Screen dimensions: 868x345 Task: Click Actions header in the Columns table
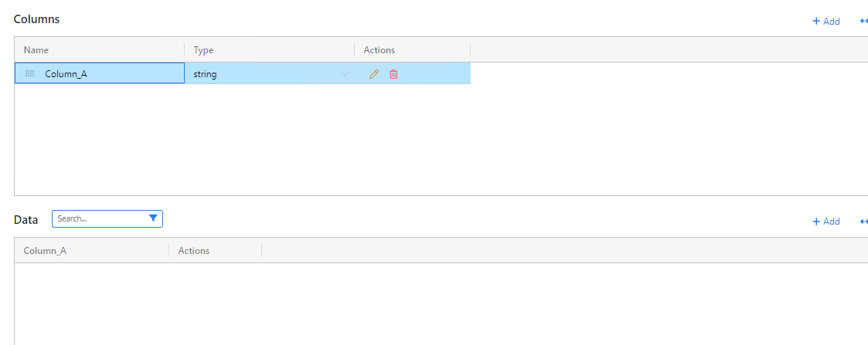379,50
